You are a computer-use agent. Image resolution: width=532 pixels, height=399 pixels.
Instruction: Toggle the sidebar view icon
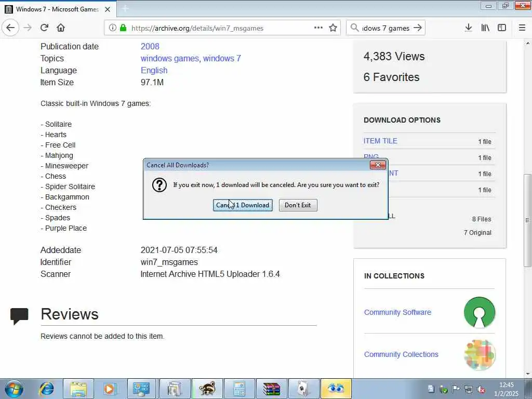pos(502,28)
